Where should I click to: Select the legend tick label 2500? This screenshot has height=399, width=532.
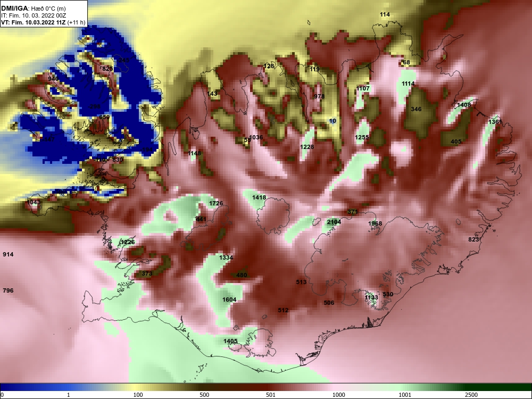[471, 395]
